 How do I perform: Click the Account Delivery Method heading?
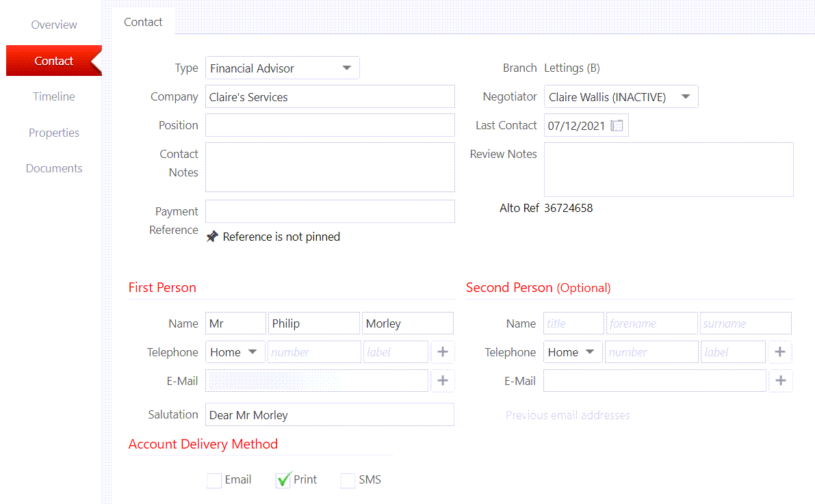tap(203, 445)
